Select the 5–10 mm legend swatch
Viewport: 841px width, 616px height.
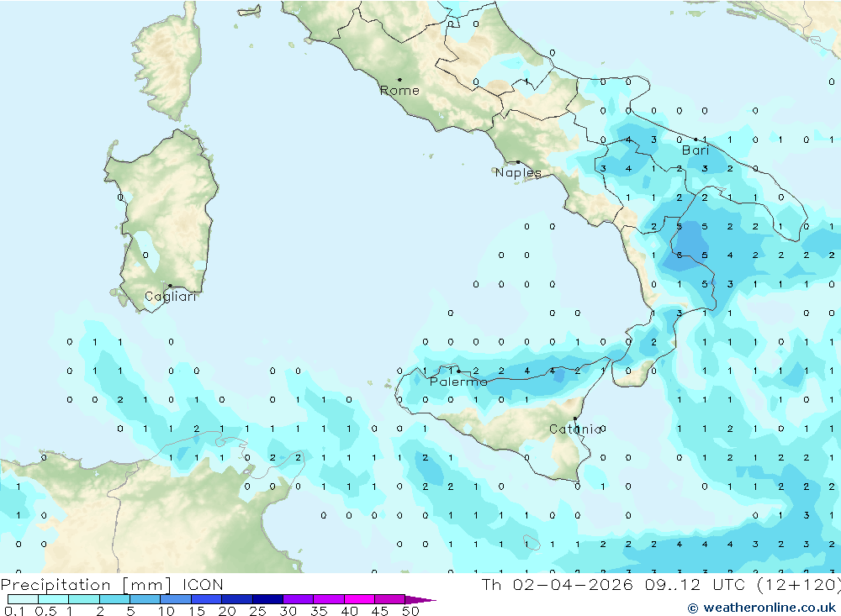point(145,599)
